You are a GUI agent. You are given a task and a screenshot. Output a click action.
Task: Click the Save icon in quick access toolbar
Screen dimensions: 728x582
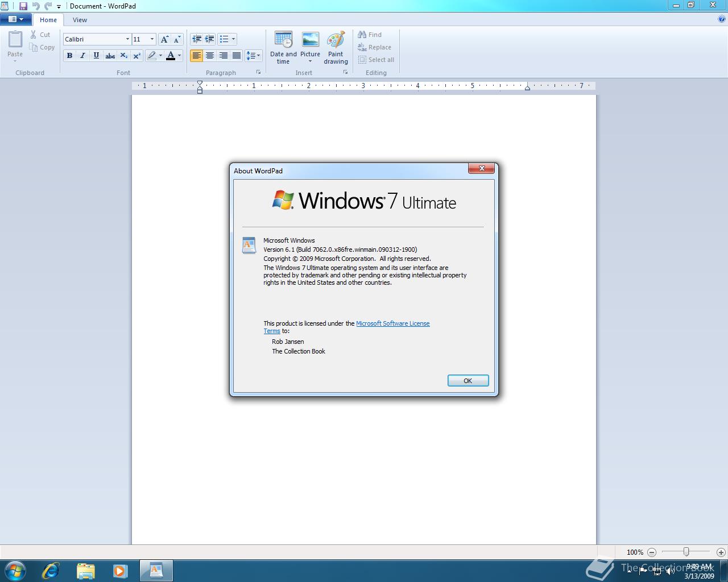coord(23,6)
